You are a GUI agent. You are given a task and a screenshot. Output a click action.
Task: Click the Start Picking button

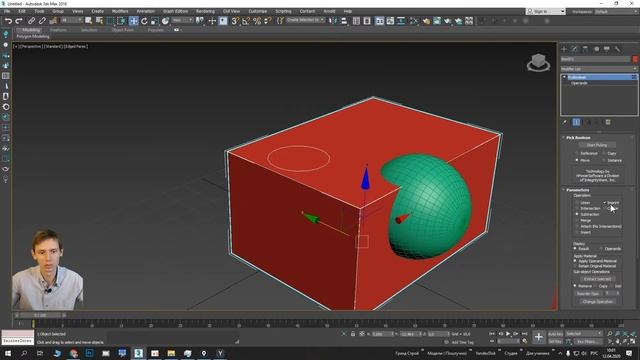pos(597,145)
